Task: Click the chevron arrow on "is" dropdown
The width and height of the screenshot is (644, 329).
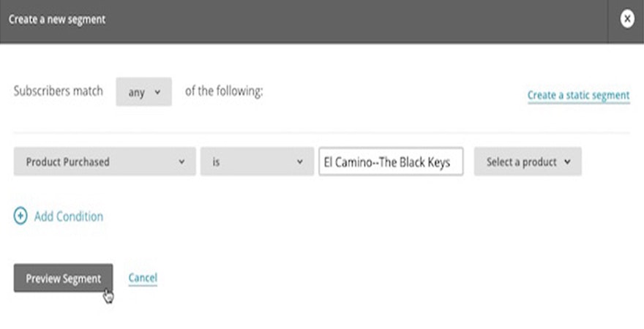Action: pyautogui.click(x=299, y=162)
